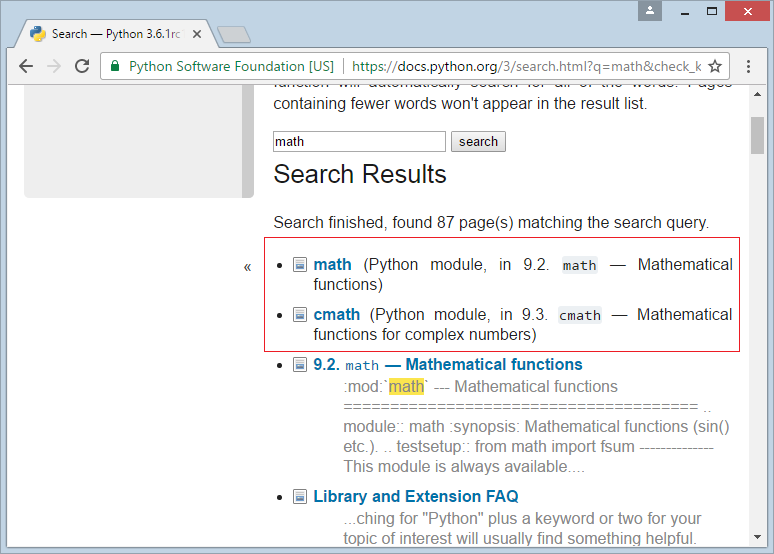Click the Search Results heading

pos(360,174)
